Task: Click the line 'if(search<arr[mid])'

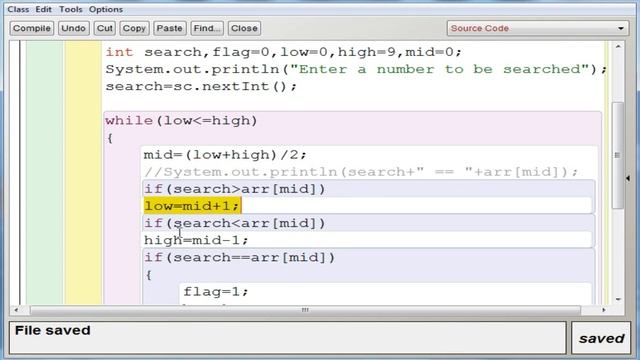Action: pos(235,223)
